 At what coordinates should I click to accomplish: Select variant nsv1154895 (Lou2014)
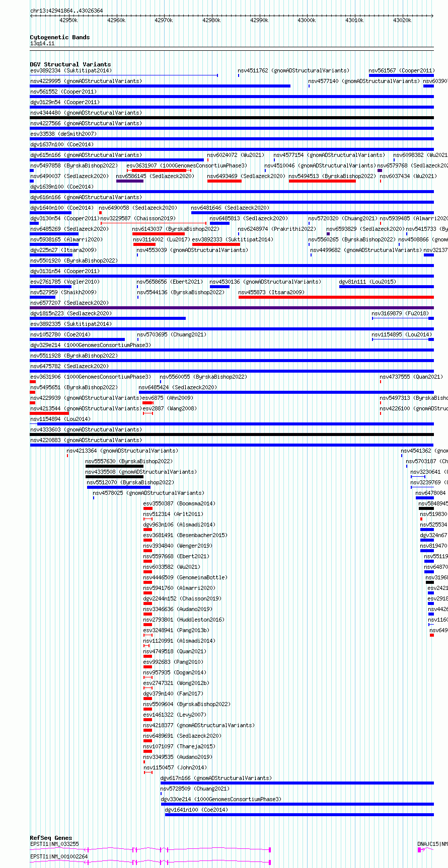point(402,335)
